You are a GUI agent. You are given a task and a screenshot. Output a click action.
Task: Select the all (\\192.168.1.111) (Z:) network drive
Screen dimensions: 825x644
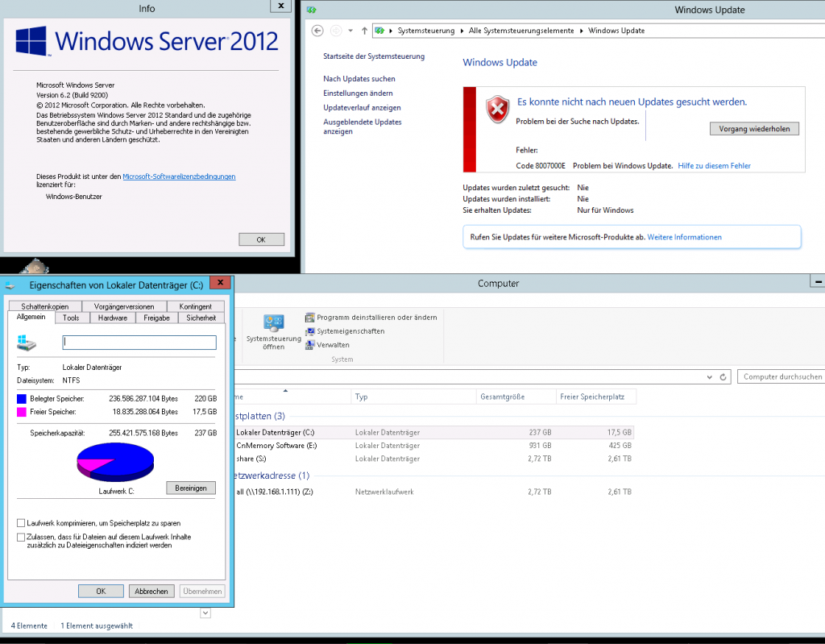click(x=433, y=492)
